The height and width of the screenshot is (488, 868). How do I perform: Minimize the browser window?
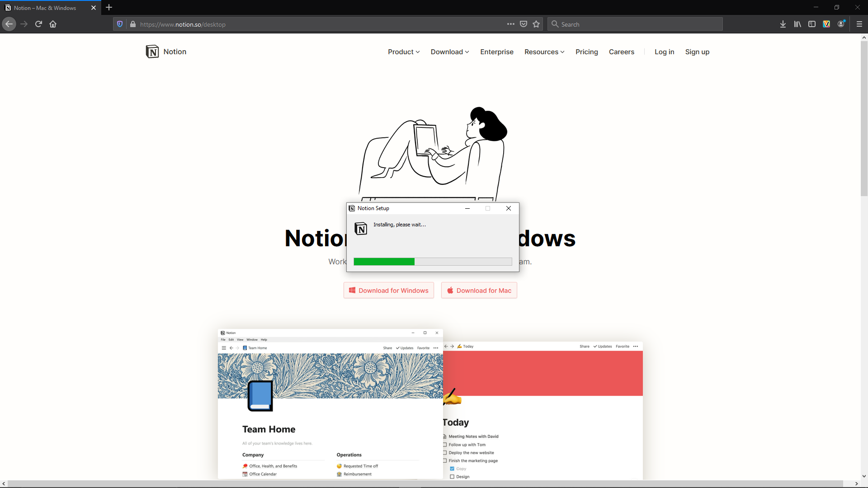tap(816, 7)
